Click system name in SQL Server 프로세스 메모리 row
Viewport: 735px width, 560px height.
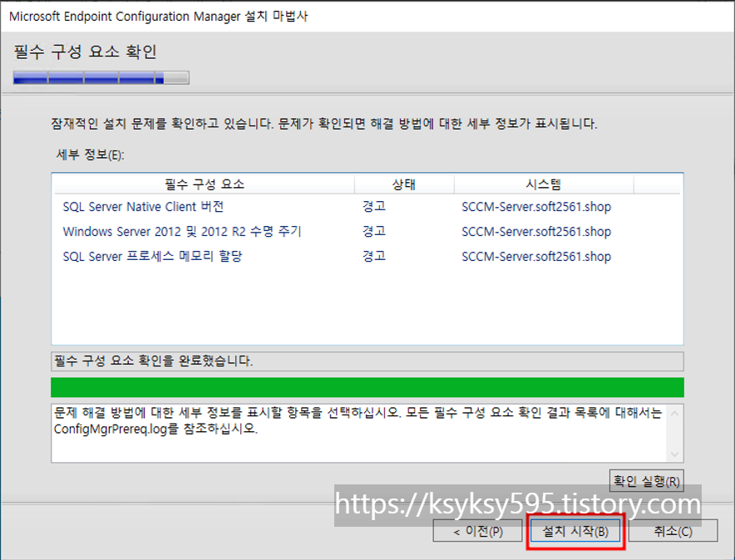(536, 256)
